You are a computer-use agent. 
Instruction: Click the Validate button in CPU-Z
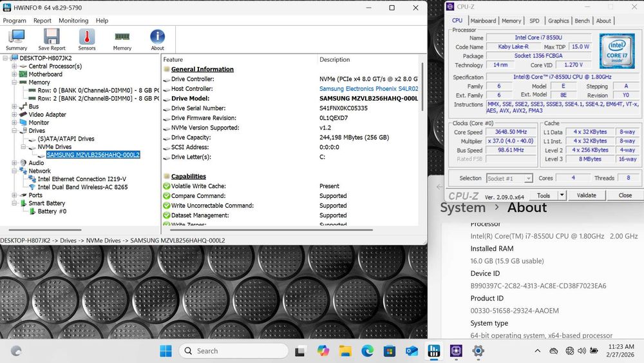coord(586,195)
